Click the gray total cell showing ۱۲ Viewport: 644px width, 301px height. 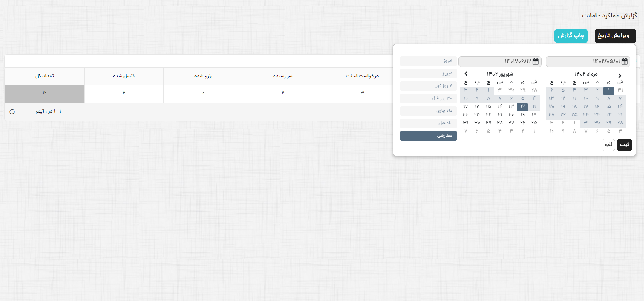click(45, 94)
